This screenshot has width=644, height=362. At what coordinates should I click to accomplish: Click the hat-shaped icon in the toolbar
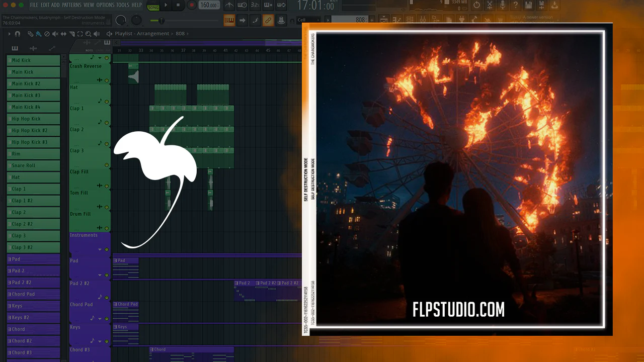coord(281,20)
